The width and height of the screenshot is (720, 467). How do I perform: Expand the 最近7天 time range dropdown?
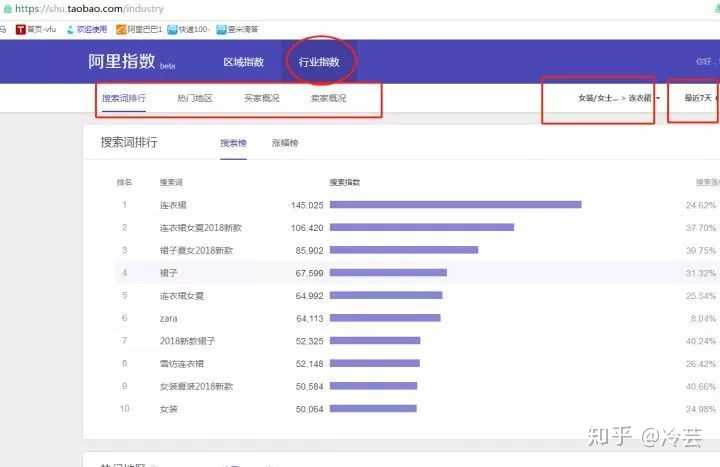700,99
